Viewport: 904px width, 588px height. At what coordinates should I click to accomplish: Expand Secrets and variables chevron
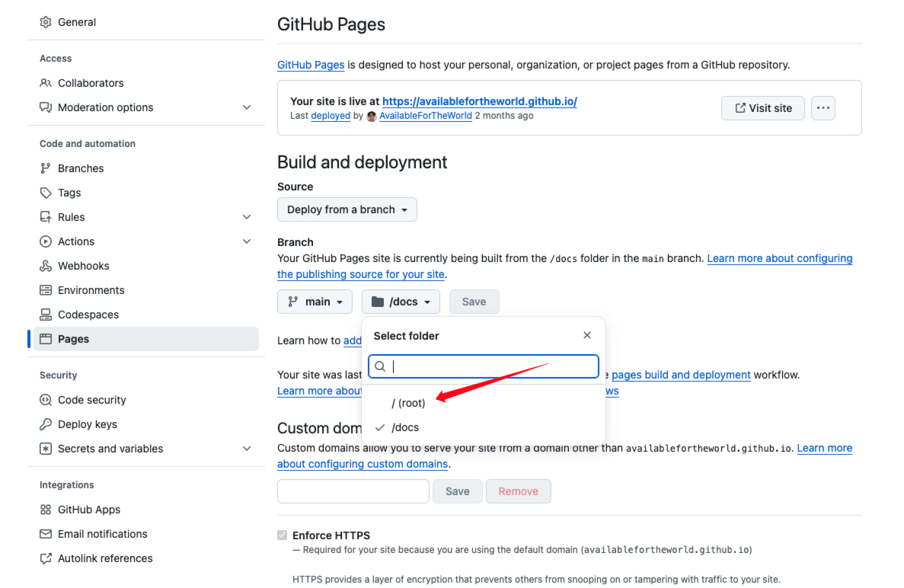tap(247, 449)
